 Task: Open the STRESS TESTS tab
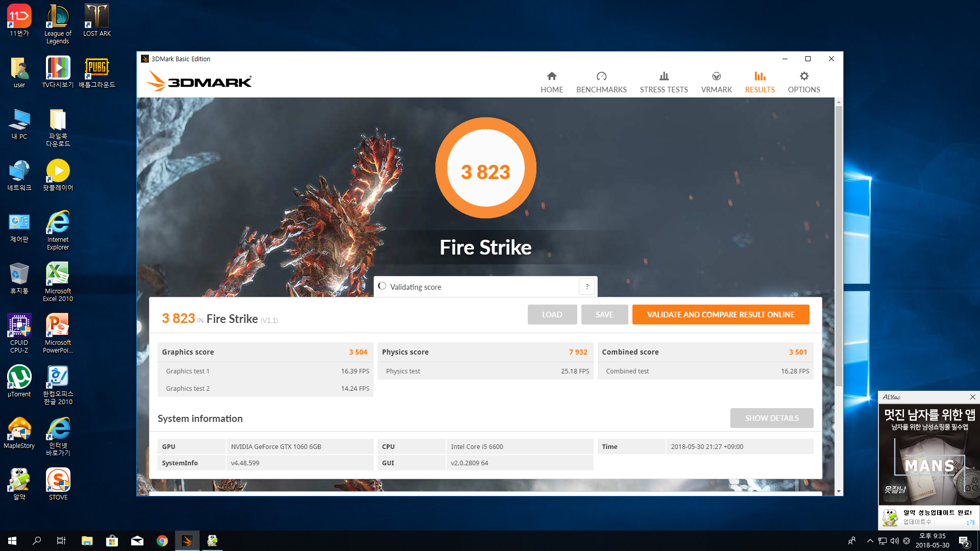pyautogui.click(x=664, y=82)
